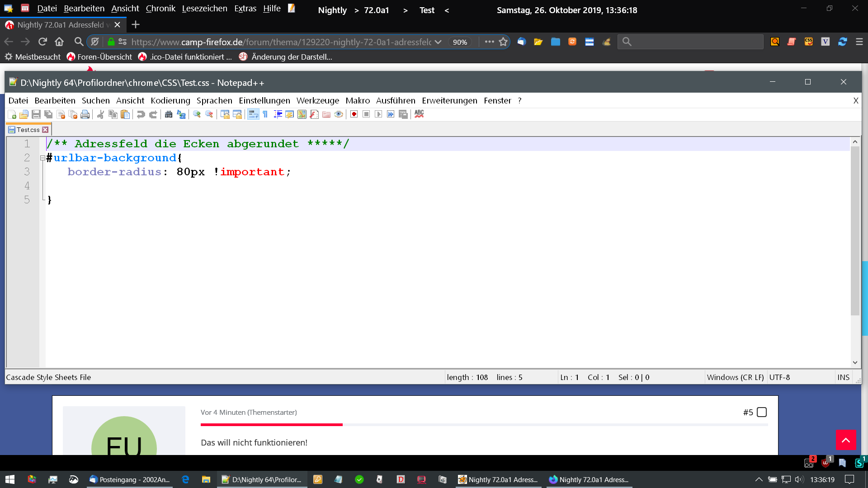Click the spell check ABC icon
868x488 pixels.
point(419,114)
